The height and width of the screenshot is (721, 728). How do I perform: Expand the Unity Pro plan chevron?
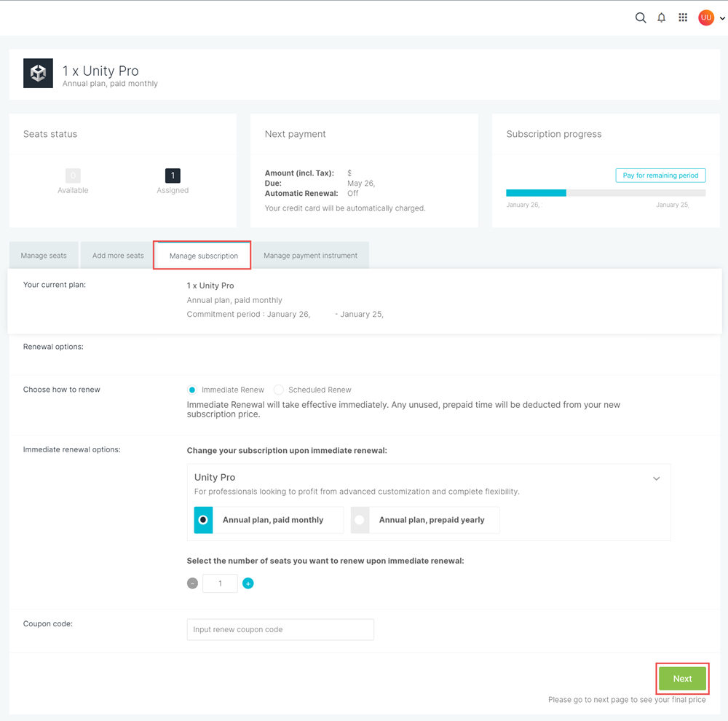tap(656, 478)
